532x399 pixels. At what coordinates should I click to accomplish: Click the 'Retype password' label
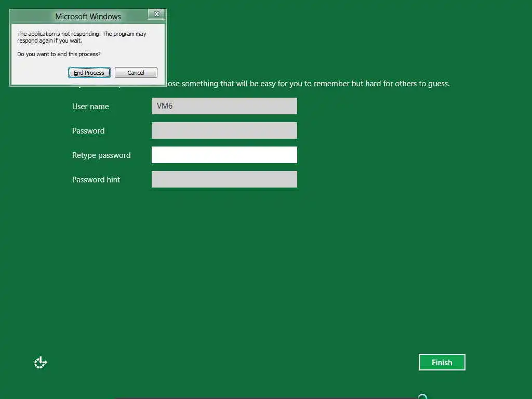pos(101,155)
